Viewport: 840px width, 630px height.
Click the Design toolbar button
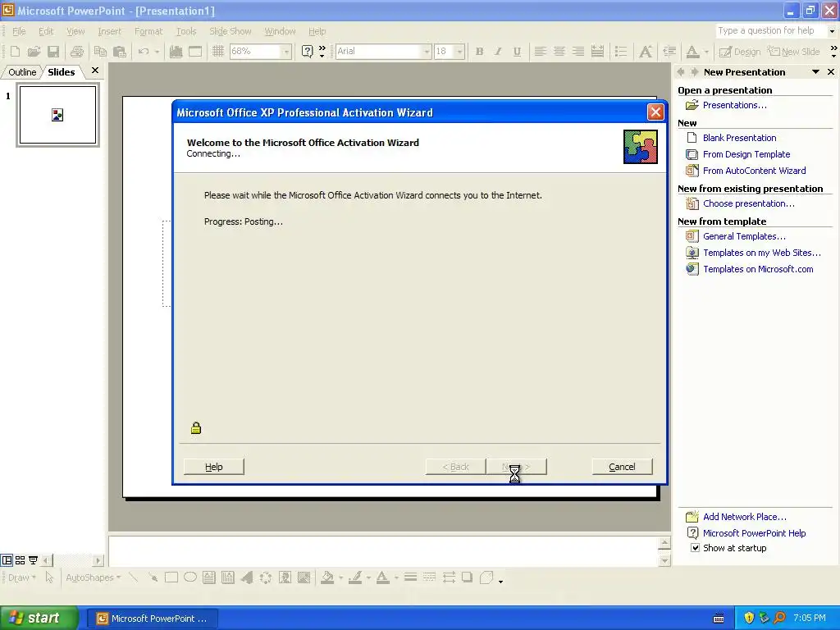[740, 52]
